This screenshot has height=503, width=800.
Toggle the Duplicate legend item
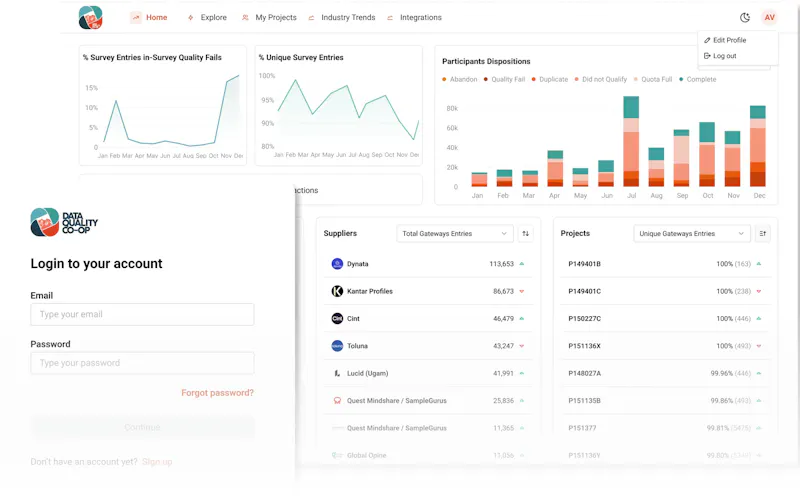click(x=549, y=79)
